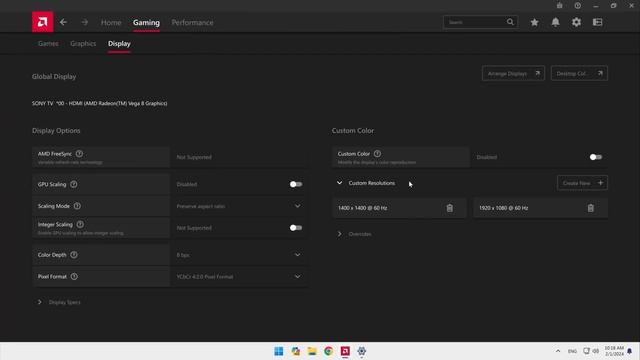Image resolution: width=640 pixels, height=360 pixels.
Task: Go back with the left arrow
Action: 63,22
